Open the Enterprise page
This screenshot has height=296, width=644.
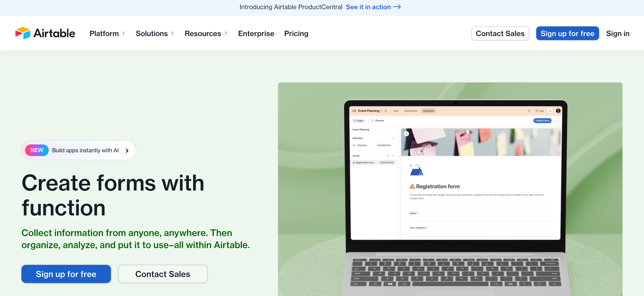click(x=256, y=33)
